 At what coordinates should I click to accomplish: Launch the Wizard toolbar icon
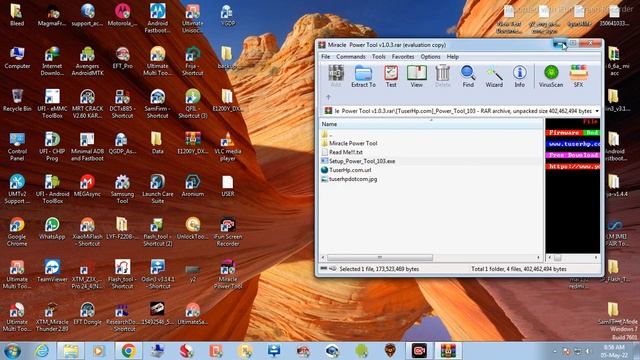494,76
